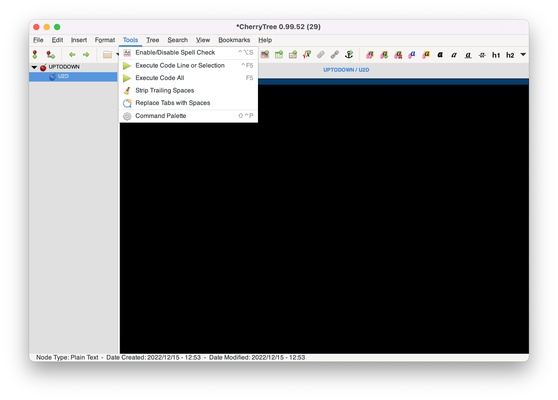This screenshot has width=558, height=400.
Task: Choose Strip Trailing Spaces
Action: click(188, 90)
